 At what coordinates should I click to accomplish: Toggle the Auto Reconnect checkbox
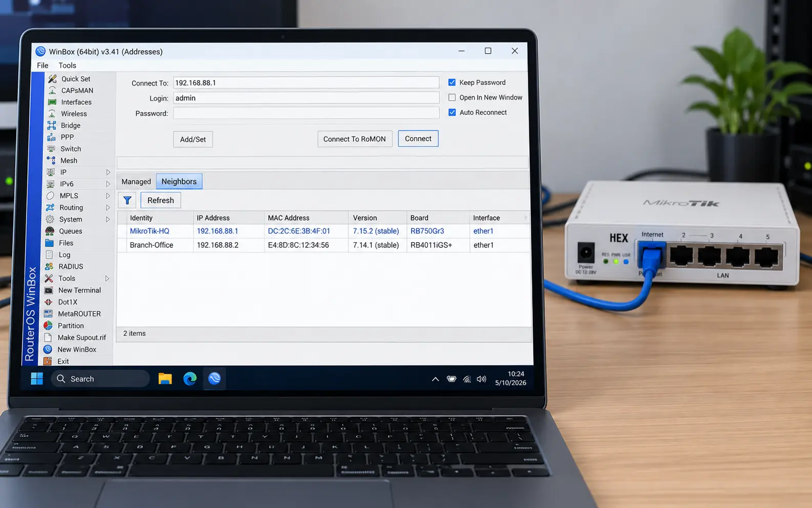[452, 112]
